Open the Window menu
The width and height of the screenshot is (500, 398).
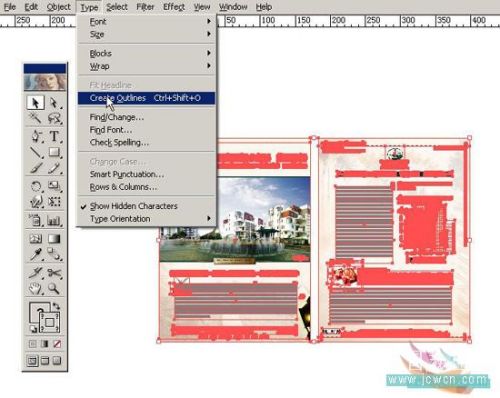click(x=233, y=7)
